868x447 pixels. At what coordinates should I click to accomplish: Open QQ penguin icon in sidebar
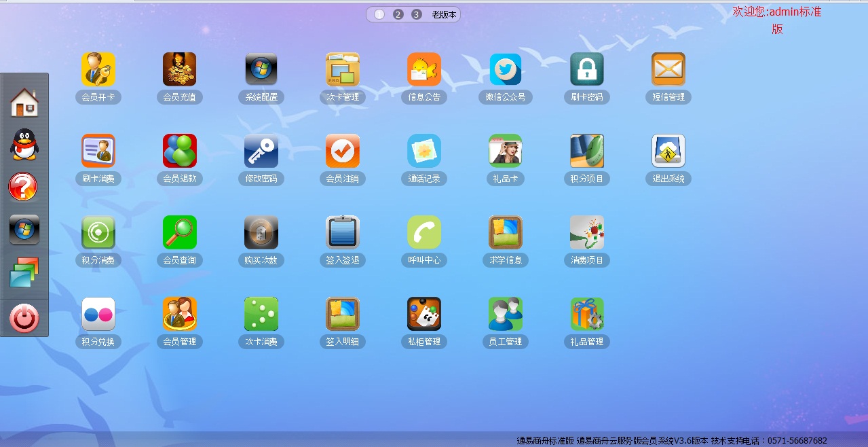pos(24,145)
